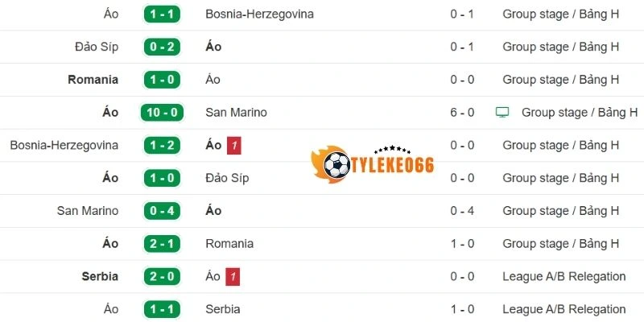
Task: Click the TYLEKEO66 soccer ball logo
Action: pos(335,166)
